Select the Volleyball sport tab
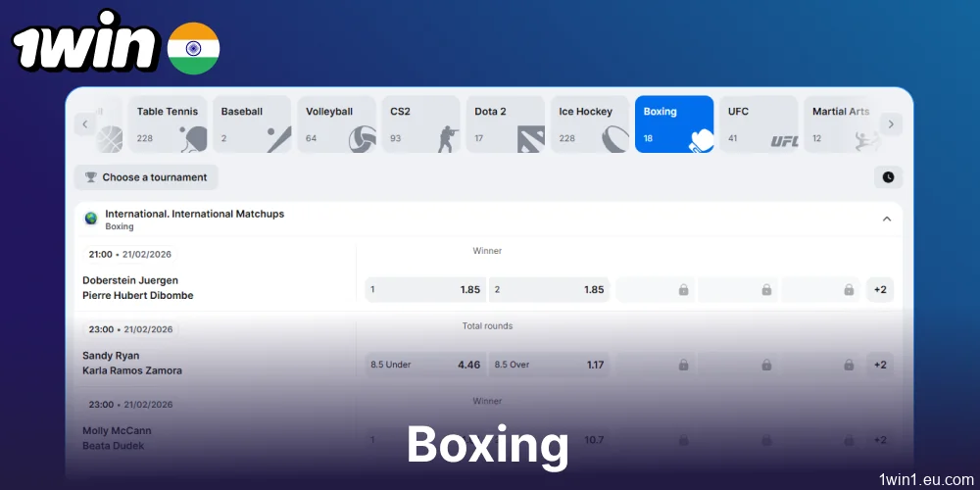This screenshot has height=490, width=980. click(x=336, y=124)
